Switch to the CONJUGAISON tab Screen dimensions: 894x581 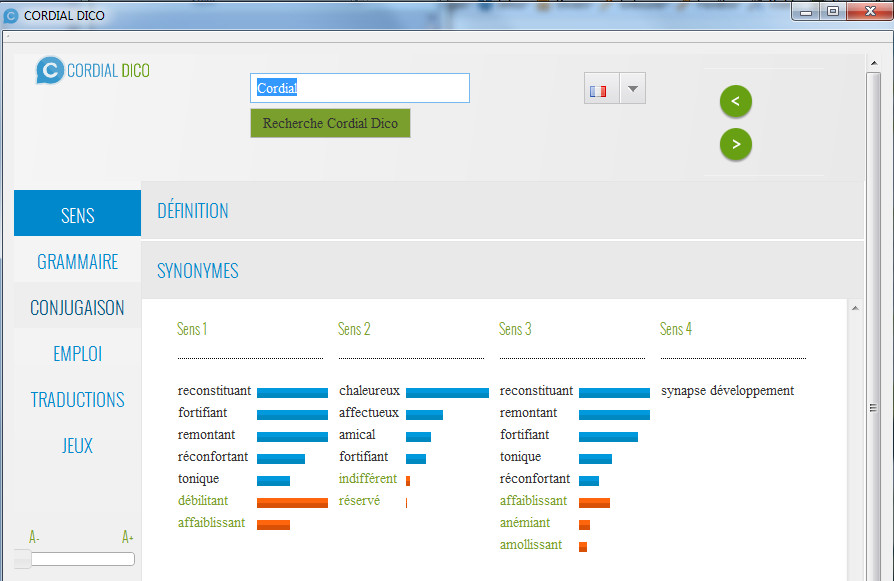(x=78, y=308)
